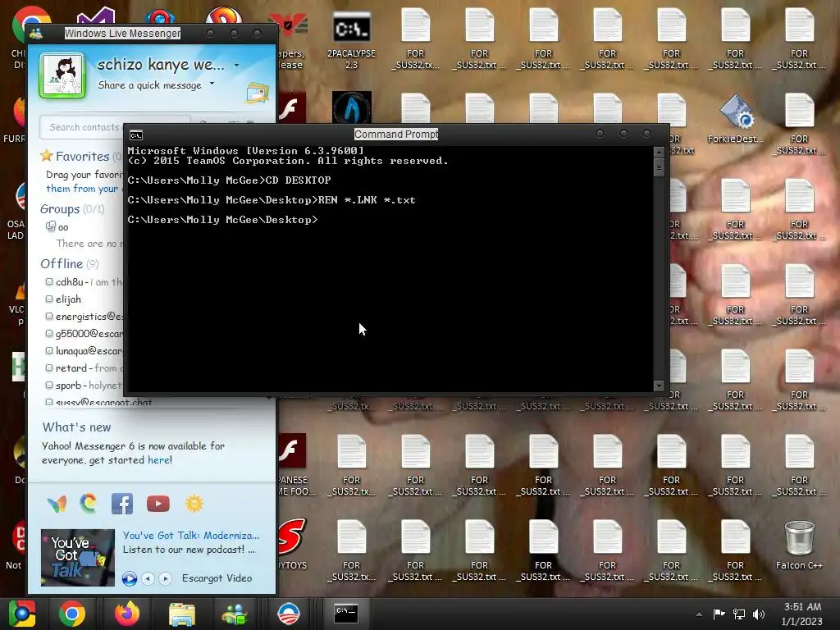Select the blue flame desktop icon
Image resolution: width=840 pixels, height=630 pixels.
[351, 107]
